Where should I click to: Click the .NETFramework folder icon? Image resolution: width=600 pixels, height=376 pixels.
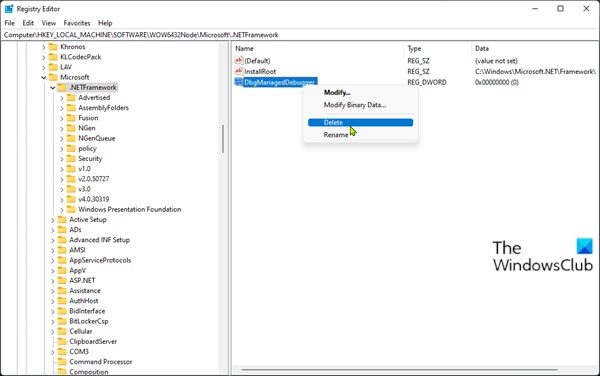62,87
